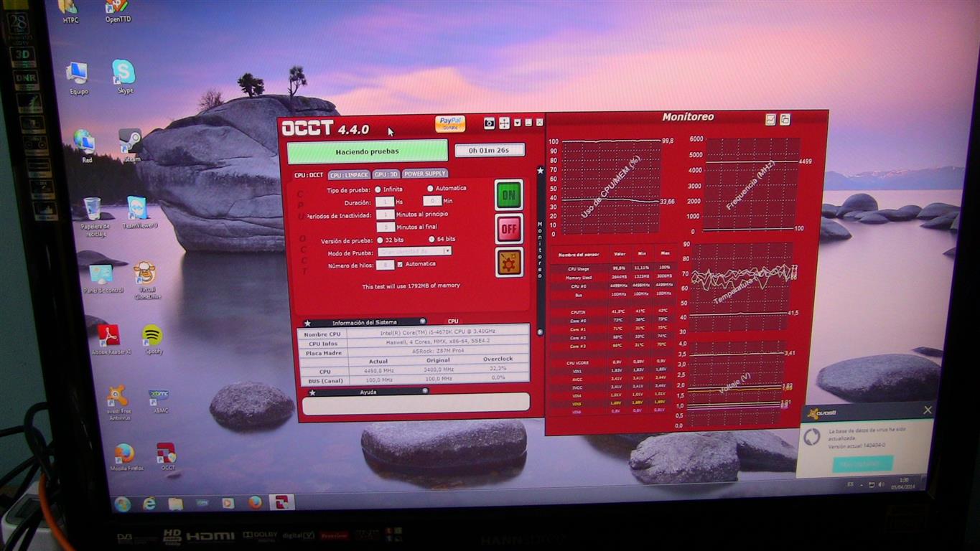
Task: Click the ASRock Z87M Pro4 motherboard value
Action: coord(437,352)
